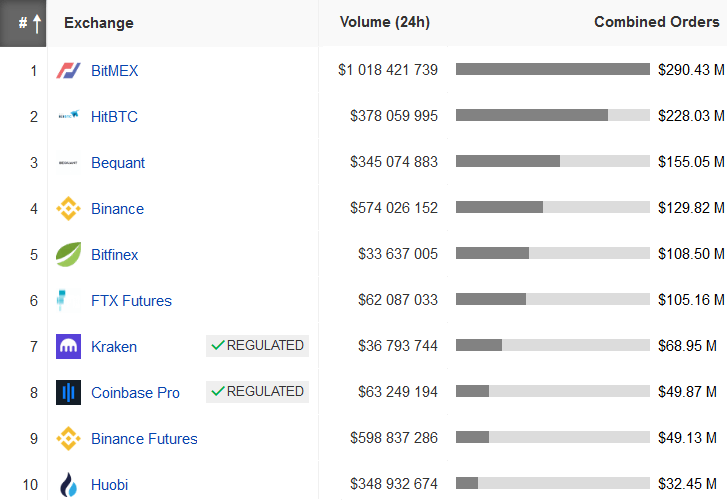Click Bitfinex's combined orders bar

[x=553, y=253]
